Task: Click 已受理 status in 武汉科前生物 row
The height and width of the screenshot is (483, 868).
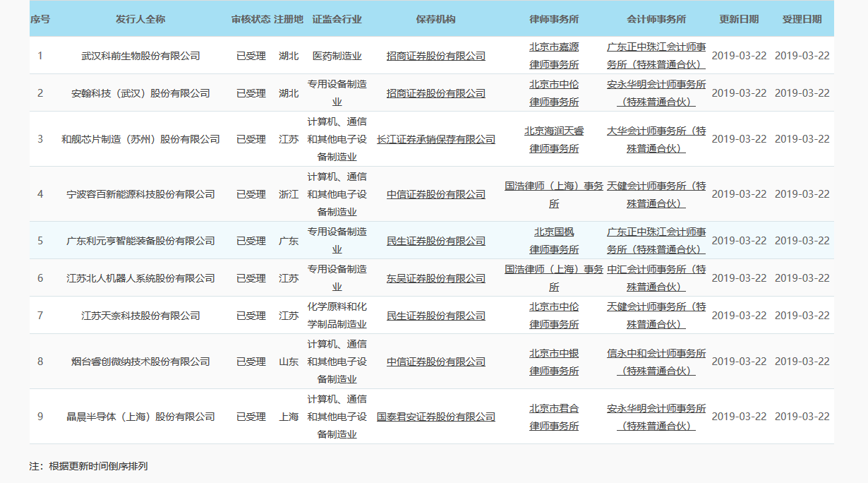Action: (x=251, y=56)
